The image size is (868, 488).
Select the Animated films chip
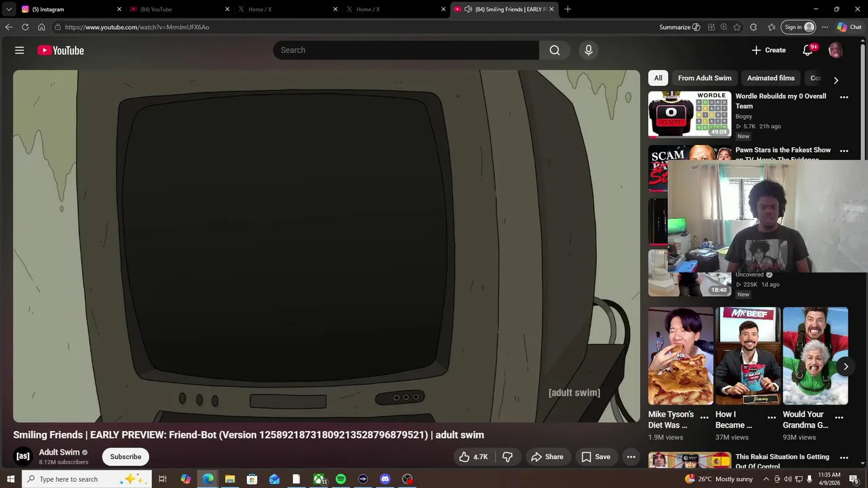[x=771, y=78]
